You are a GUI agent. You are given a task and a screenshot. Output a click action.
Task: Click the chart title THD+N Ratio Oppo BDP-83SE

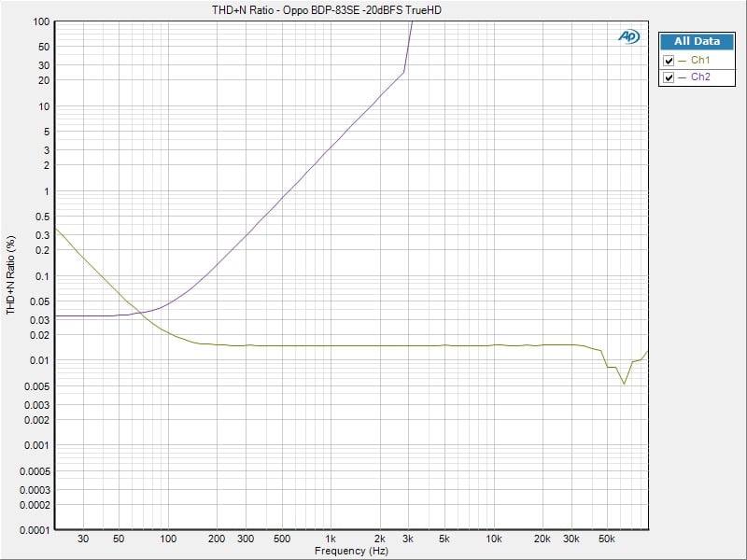(326, 9)
